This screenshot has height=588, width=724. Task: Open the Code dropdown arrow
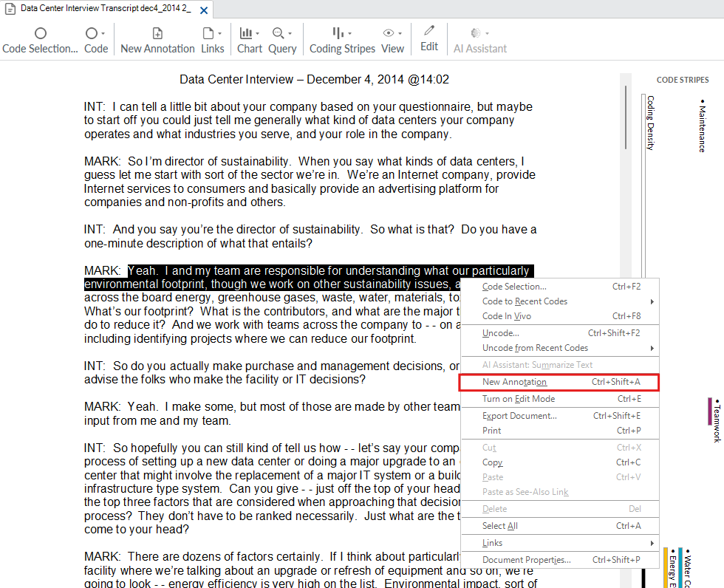(103, 34)
